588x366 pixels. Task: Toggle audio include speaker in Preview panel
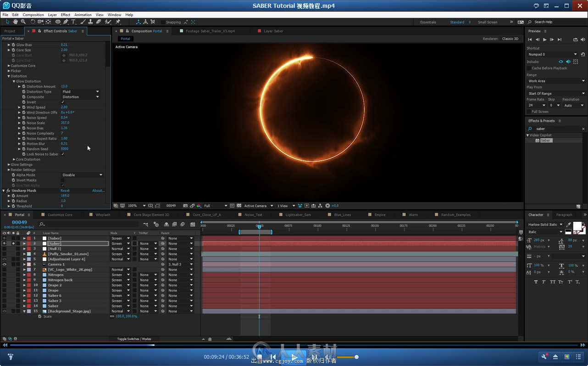(568, 62)
